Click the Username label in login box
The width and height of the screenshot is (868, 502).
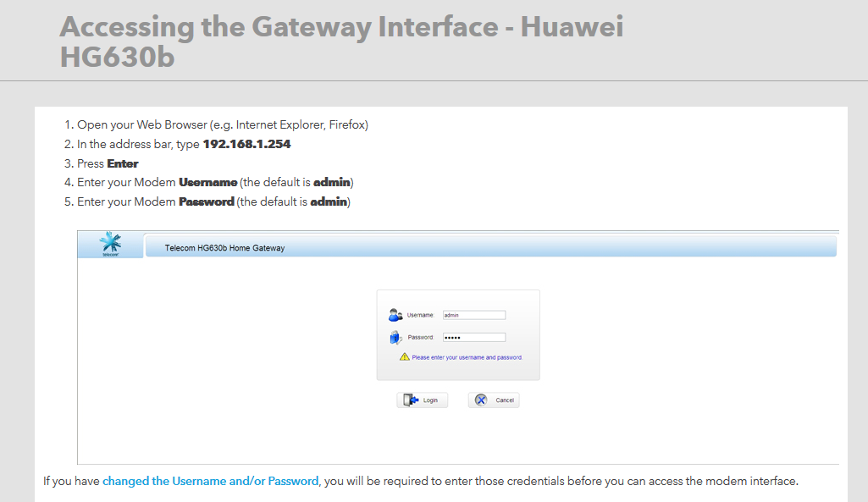[421, 315]
